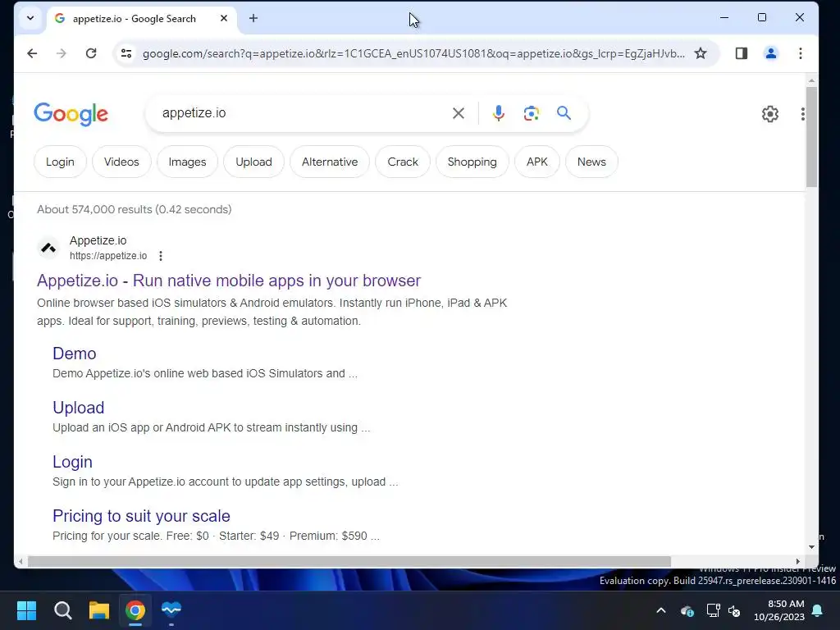840x630 pixels.
Task: Open more options for Appetize.io result
Action: point(161,256)
